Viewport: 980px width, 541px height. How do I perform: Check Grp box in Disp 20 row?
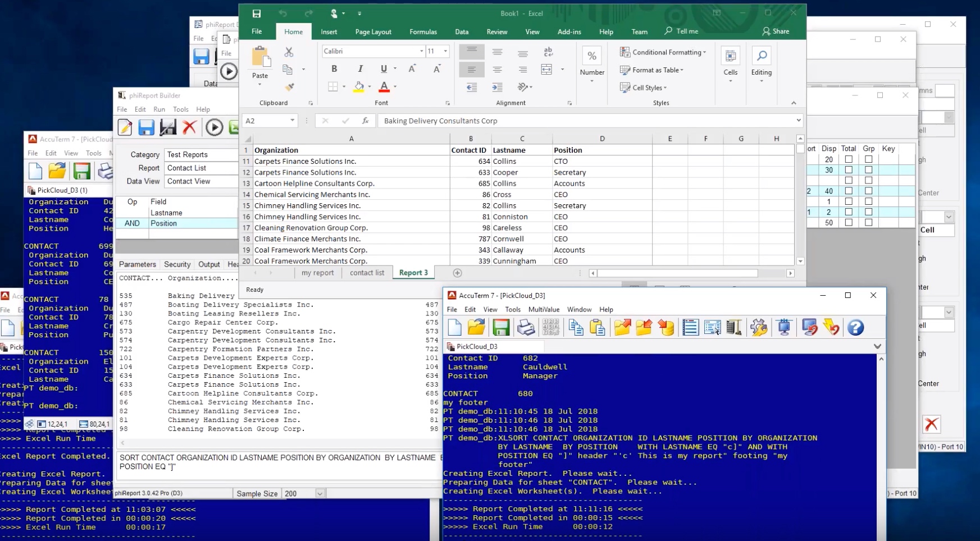point(869,159)
